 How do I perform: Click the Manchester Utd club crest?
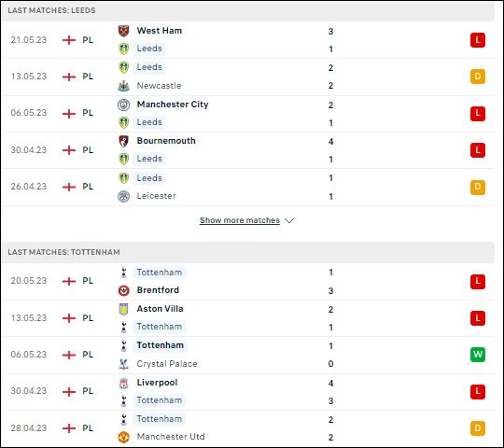pyautogui.click(x=124, y=437)
